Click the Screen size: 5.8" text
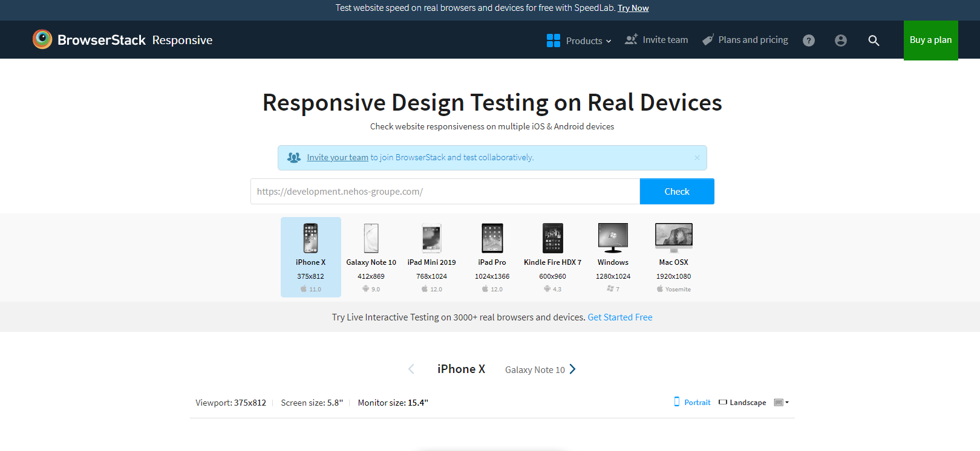 312,403
